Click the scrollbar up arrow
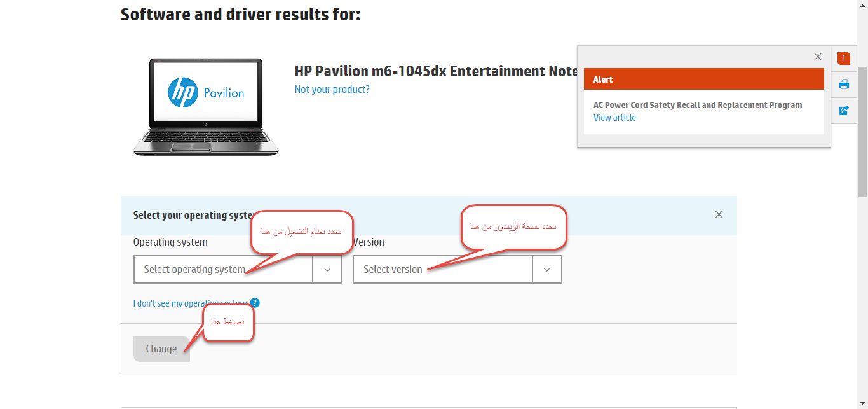This screenshot has height=409, width=868. click(x=862, y=5)
